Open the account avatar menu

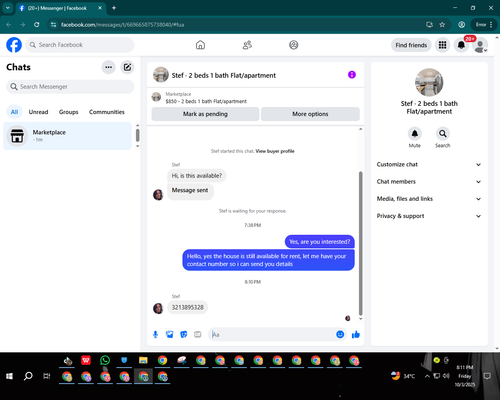click(480, 45)
